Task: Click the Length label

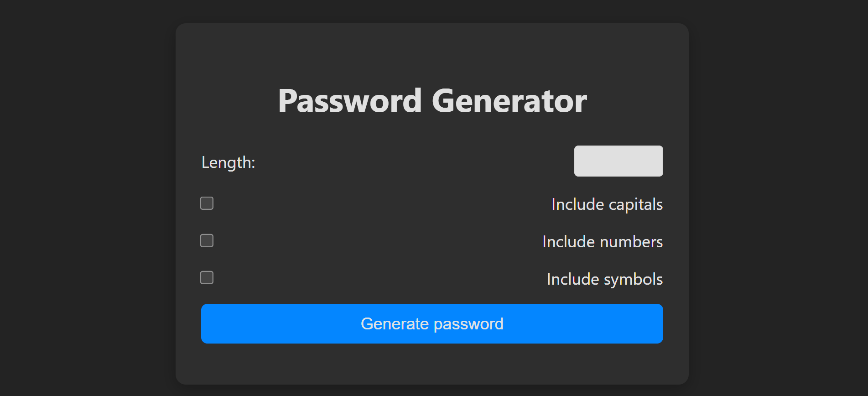Action: click(x=228, y=162)
